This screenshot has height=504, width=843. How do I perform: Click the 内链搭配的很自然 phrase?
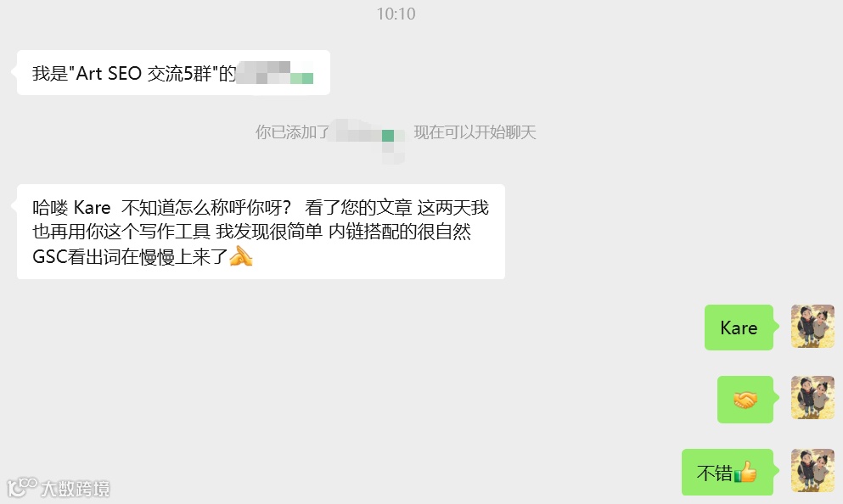coord(400,232)
